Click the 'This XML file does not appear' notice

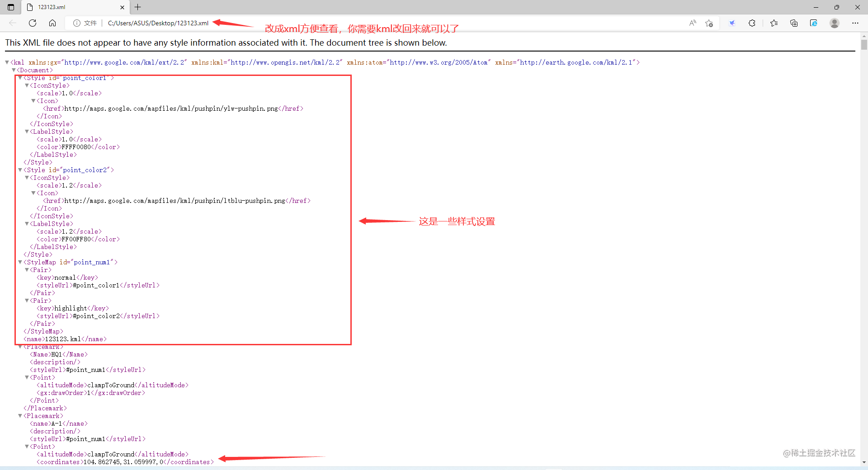[226, 42]
